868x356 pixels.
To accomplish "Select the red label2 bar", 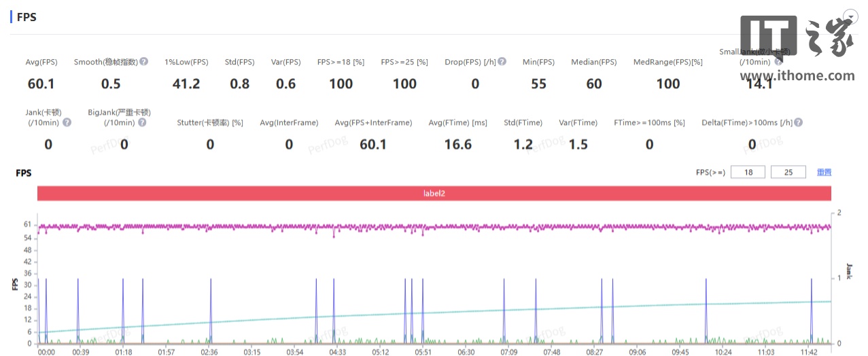I will (434, 194).
